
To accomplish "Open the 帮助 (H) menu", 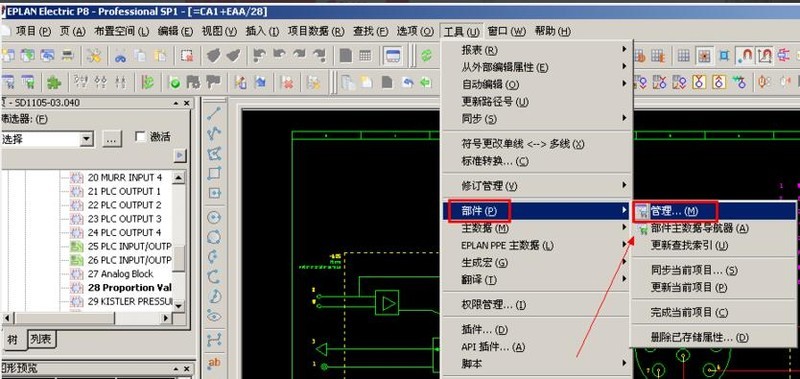I will (x=553, y=31).
